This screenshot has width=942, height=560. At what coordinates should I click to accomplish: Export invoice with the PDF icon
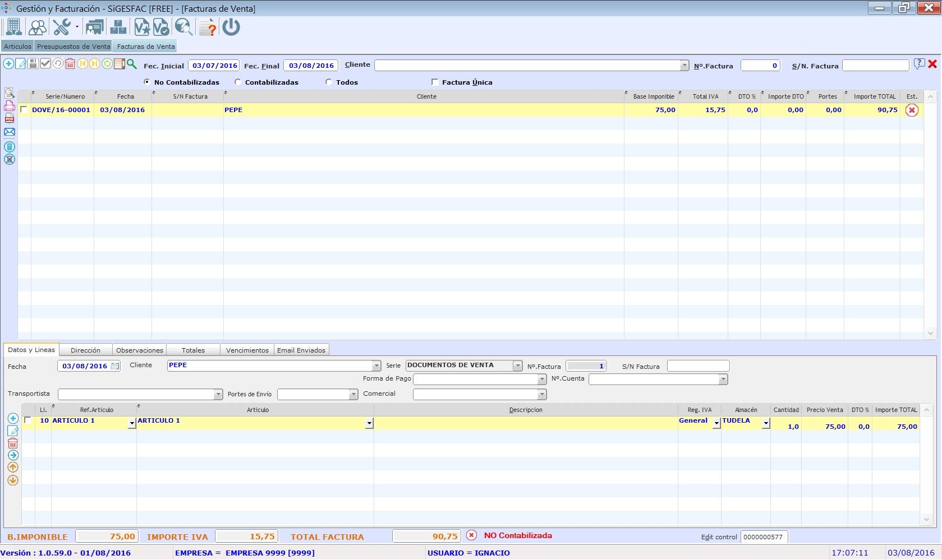(10, 118)
